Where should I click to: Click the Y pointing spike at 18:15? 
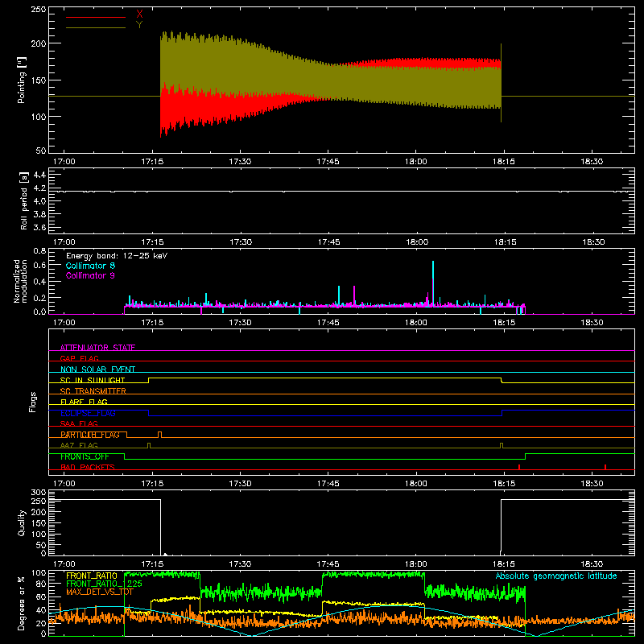click(501, 83)
